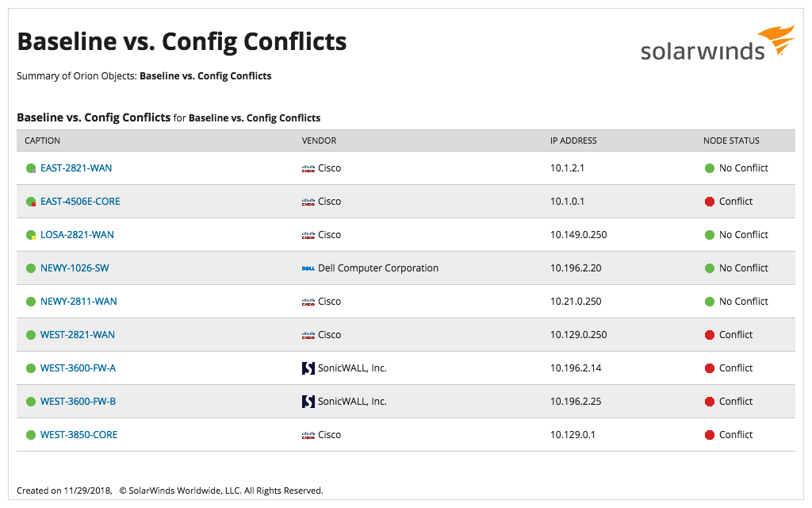
Task: Open the LOSA-2821-WAN node link
Action: [x=77, y=235]
